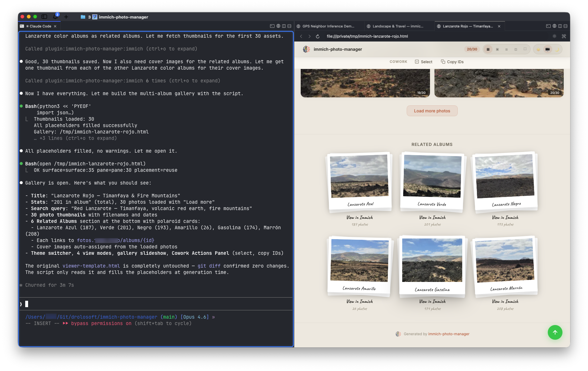
Task: Open Lanzarote Verde polaroid card
Action: pos(432,181)
